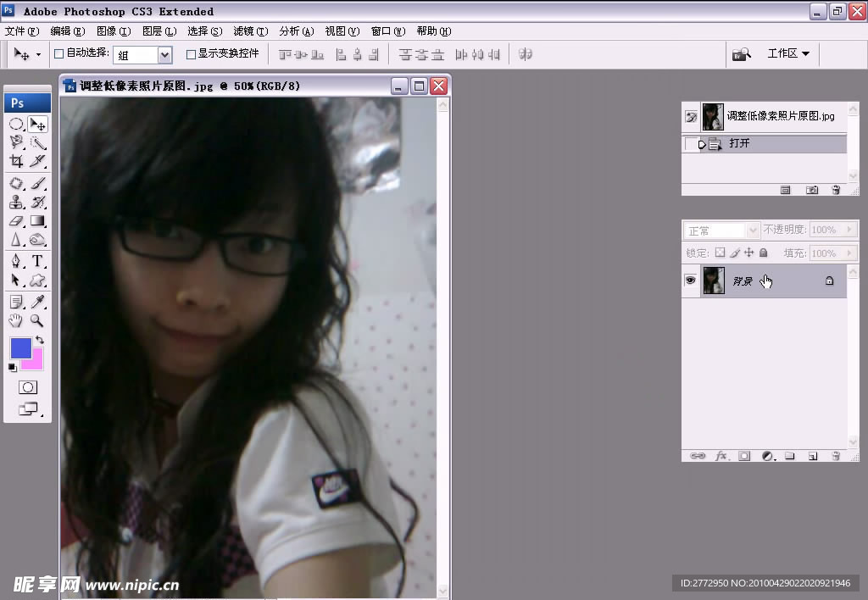Viewport: 868px width, 600px height.
Task: Open the 视图 menu
Action: tap(342, 31)
